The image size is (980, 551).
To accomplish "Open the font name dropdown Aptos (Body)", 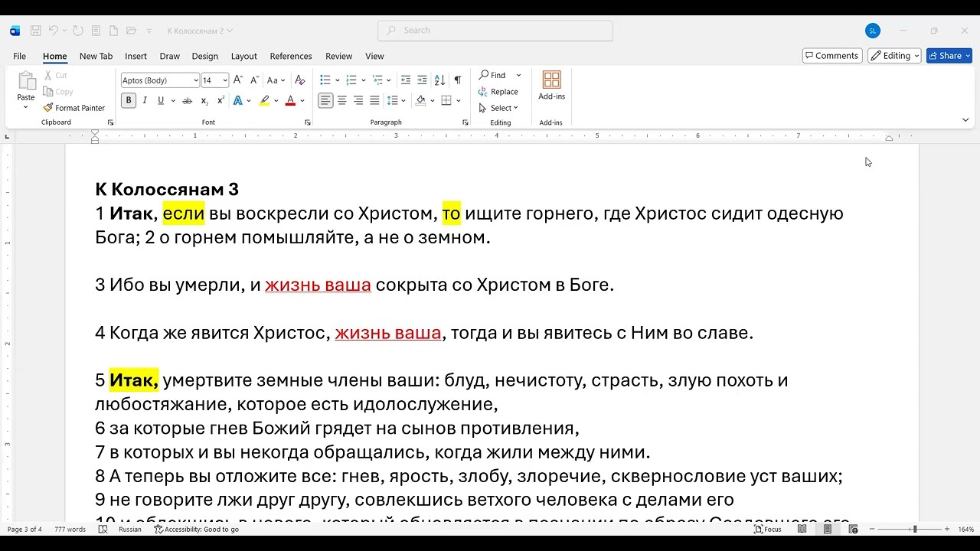I will pyautogui.click(x=195, y=80).
